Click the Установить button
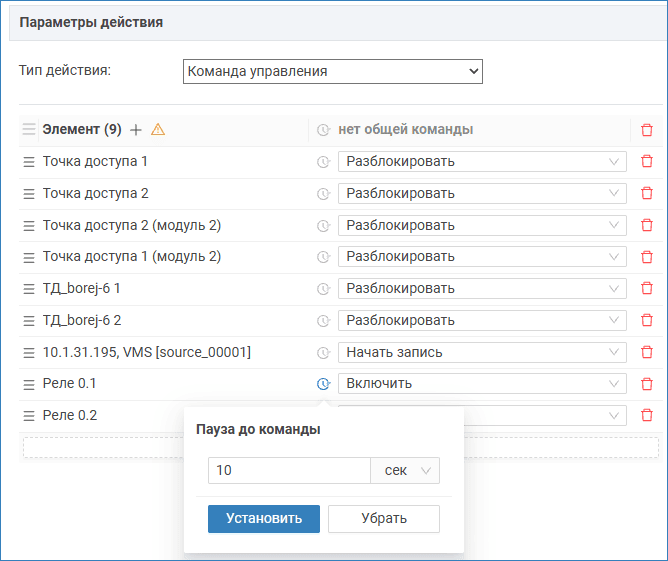668x561 pixels. pyautogui.click(x=264, y=519)
